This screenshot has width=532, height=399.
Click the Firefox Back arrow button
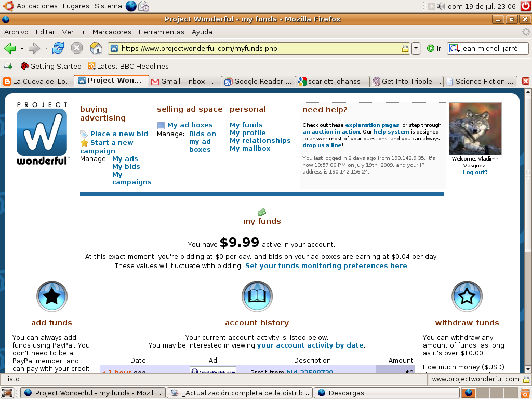[x=10, y=48]
